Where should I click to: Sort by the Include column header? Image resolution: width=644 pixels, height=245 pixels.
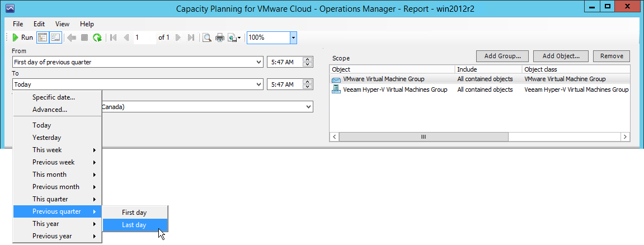coord(488,69)
